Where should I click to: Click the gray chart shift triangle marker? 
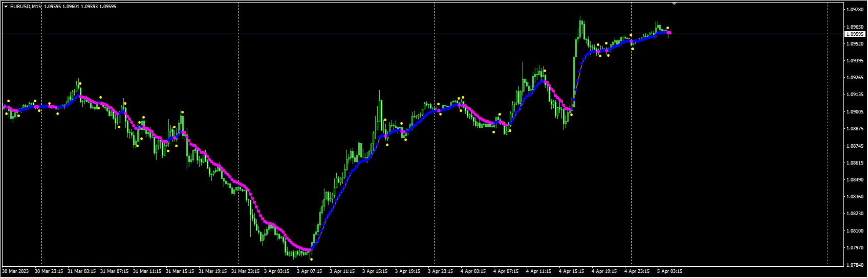(x=675, y=4)
